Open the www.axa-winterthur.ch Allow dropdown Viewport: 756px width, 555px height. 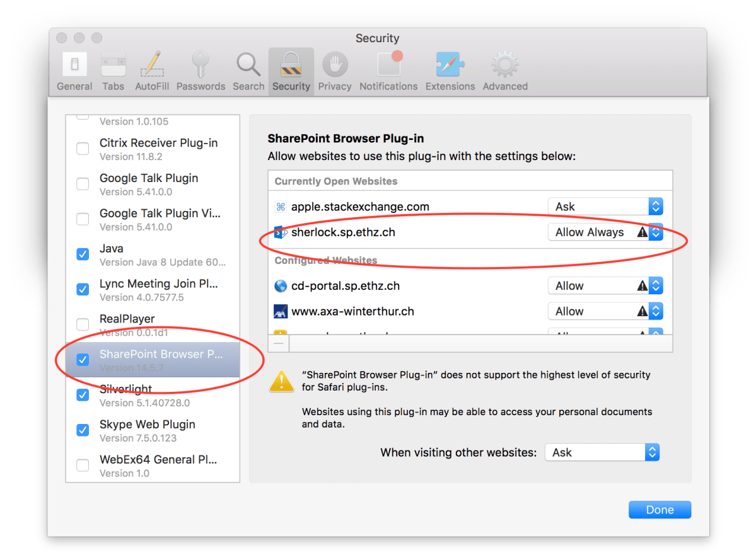pyautogui.click(x=605, y=311)
